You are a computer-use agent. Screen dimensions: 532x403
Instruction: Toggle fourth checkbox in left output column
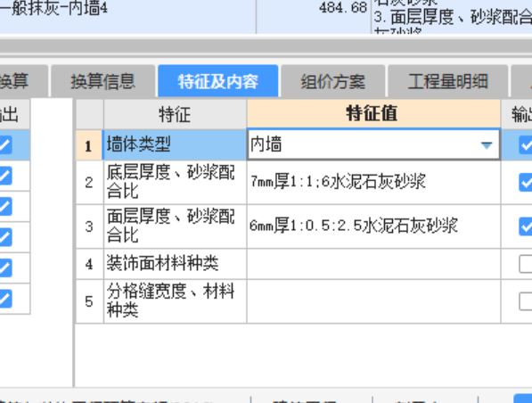pyautogui.click(x=5, y=237)
